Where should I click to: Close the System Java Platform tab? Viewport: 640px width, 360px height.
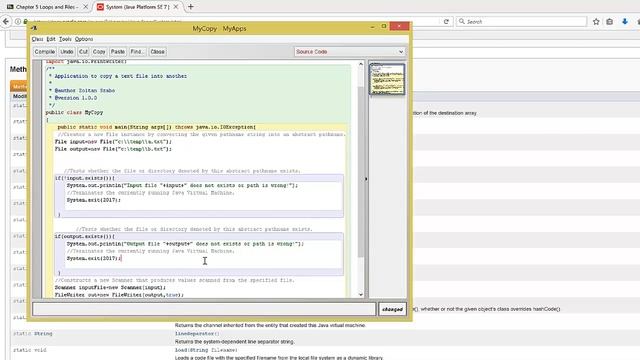pos(176,7)
